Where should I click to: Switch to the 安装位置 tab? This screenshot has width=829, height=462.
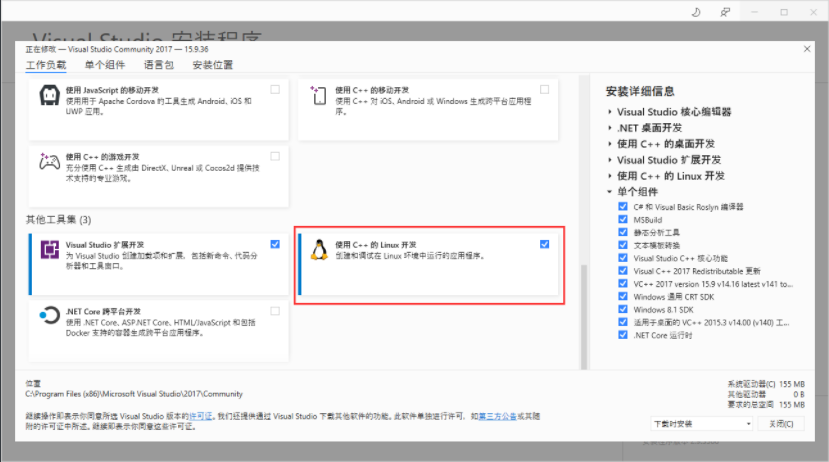coord(213,65)
